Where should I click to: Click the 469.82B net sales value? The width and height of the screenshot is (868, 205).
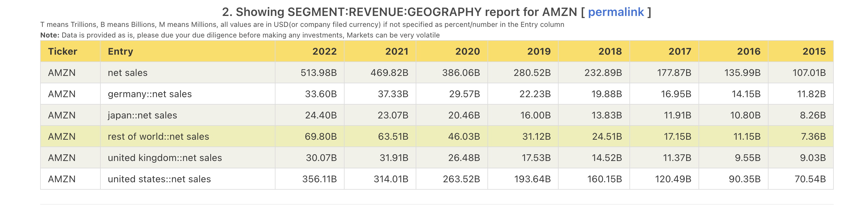click(389, 72)
